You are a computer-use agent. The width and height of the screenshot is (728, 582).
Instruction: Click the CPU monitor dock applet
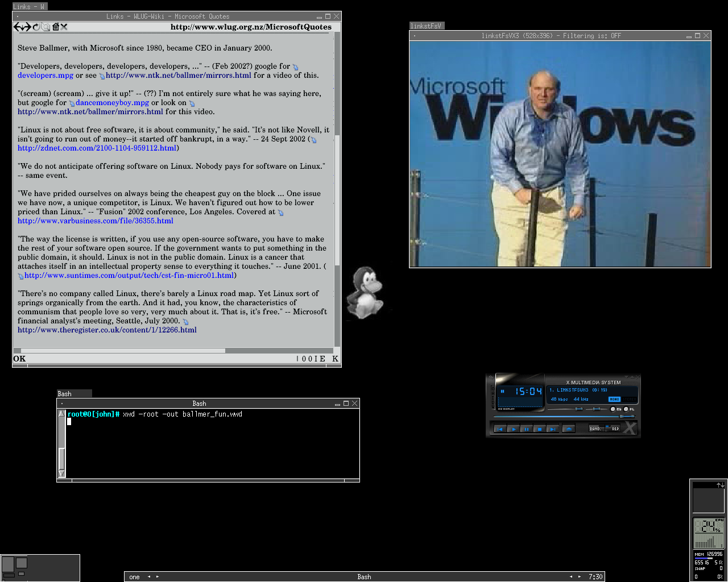pos(709,533)
